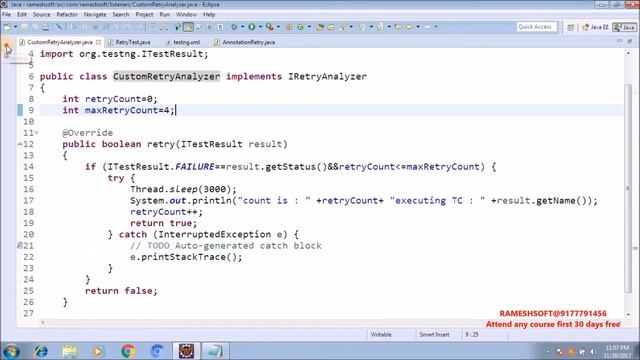Open the Previous Annotation dropdown arrow

(389, 27)
